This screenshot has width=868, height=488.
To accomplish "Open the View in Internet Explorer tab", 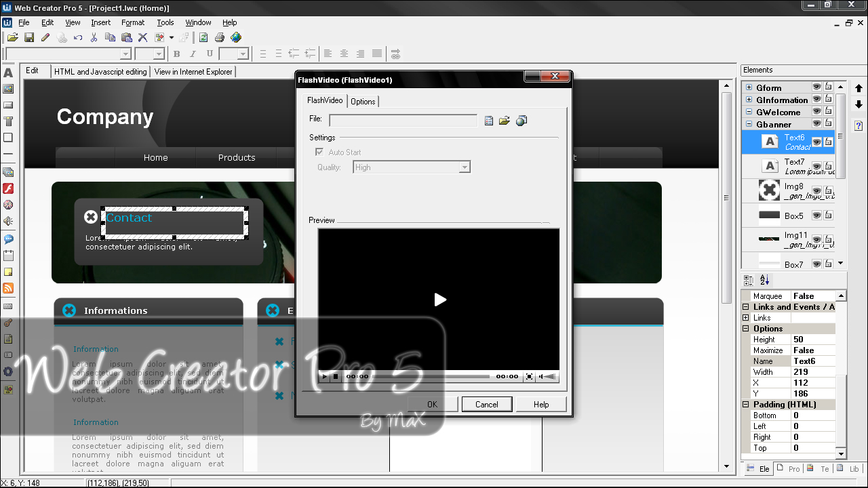I will pos(193,71).
